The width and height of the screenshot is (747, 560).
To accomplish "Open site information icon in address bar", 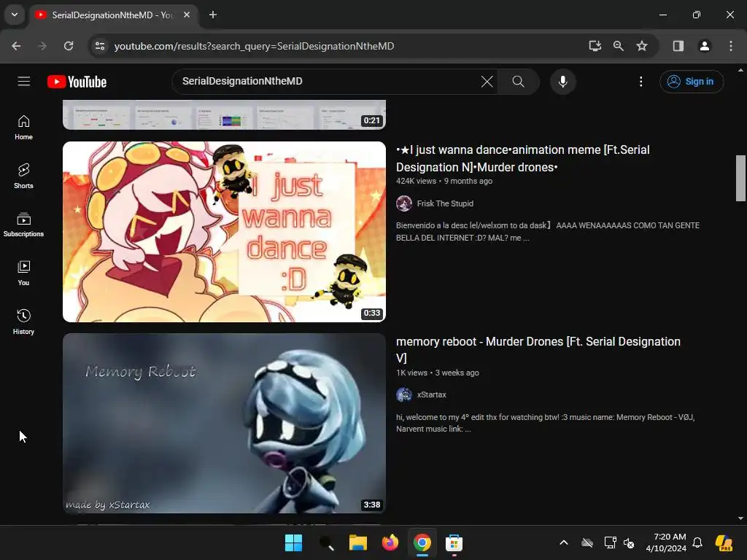I will (100, 46).
